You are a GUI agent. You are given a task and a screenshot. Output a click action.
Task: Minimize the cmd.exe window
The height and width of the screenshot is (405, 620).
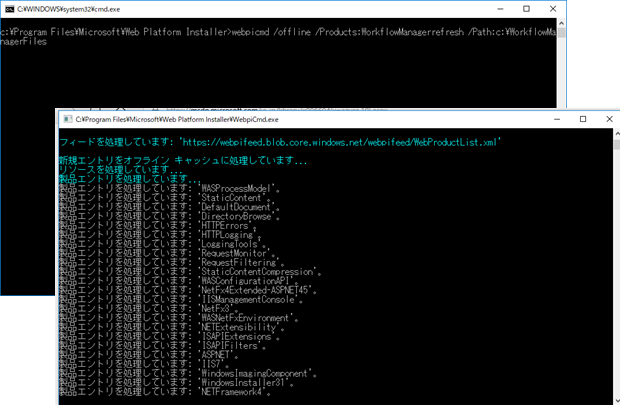point(500,9)
